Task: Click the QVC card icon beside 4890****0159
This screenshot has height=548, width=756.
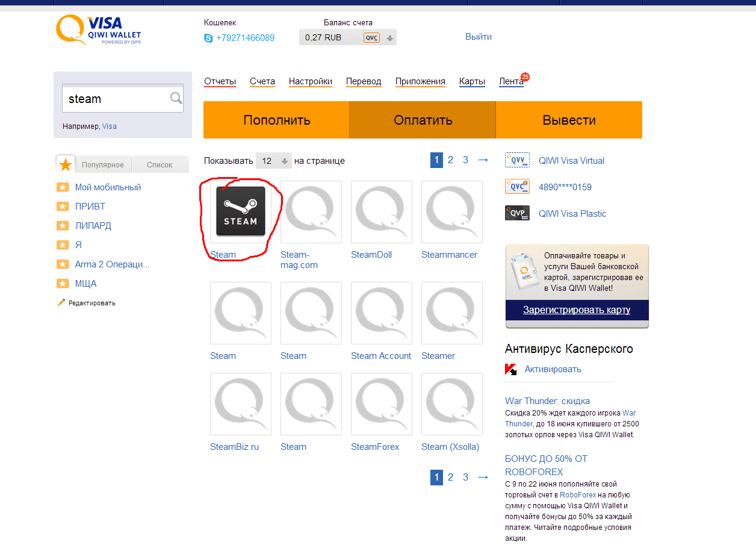Action: point(517,187)
